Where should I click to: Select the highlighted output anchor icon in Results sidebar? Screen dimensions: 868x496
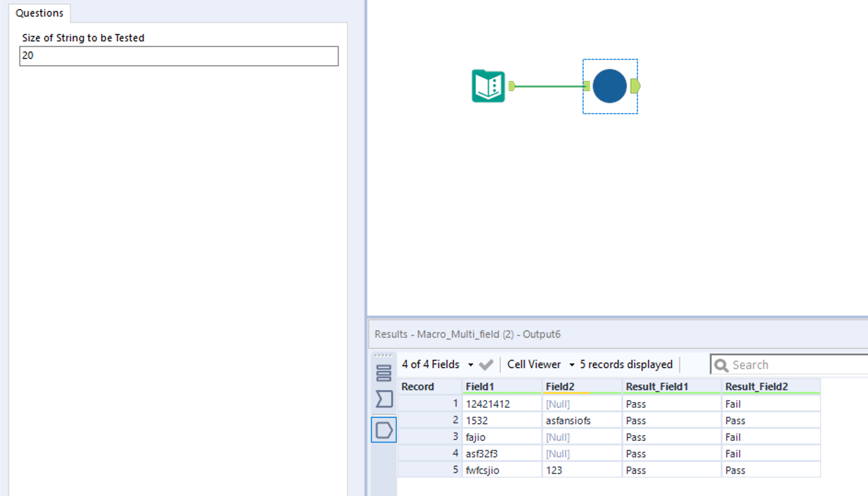tap(384, 429)
